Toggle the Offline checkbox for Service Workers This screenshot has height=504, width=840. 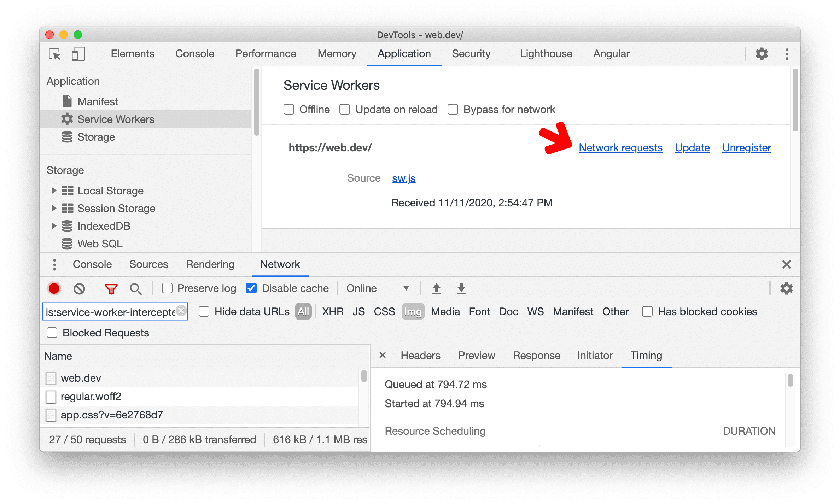(x=288, y=110)
